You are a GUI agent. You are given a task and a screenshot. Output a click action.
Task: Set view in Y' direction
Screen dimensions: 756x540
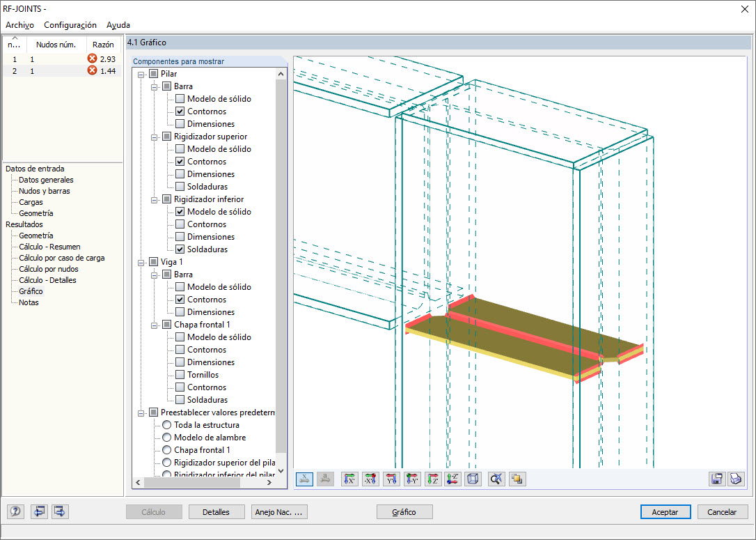391,479
